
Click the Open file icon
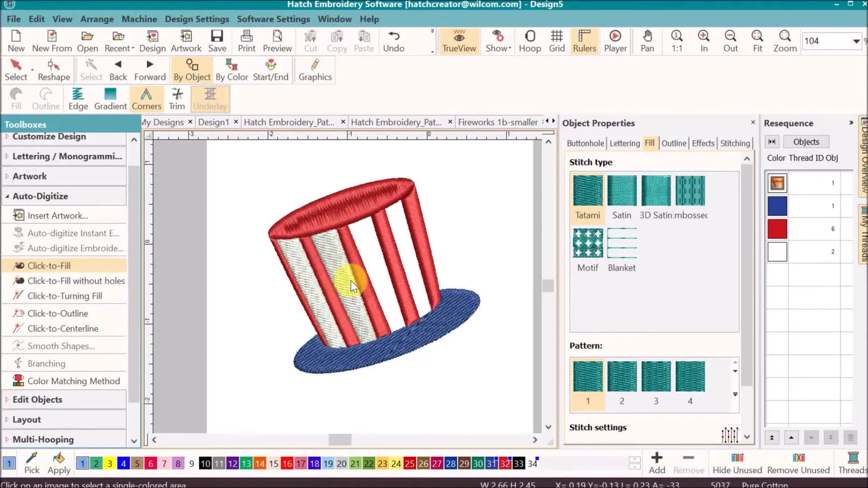click(x=87, y=41)
